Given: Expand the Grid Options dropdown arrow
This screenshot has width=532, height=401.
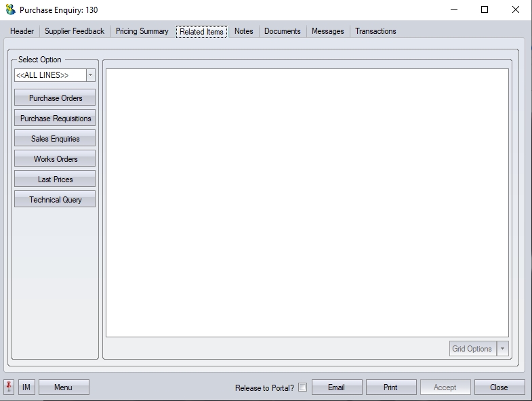Looking at the screenshot, I should [502, 349].
